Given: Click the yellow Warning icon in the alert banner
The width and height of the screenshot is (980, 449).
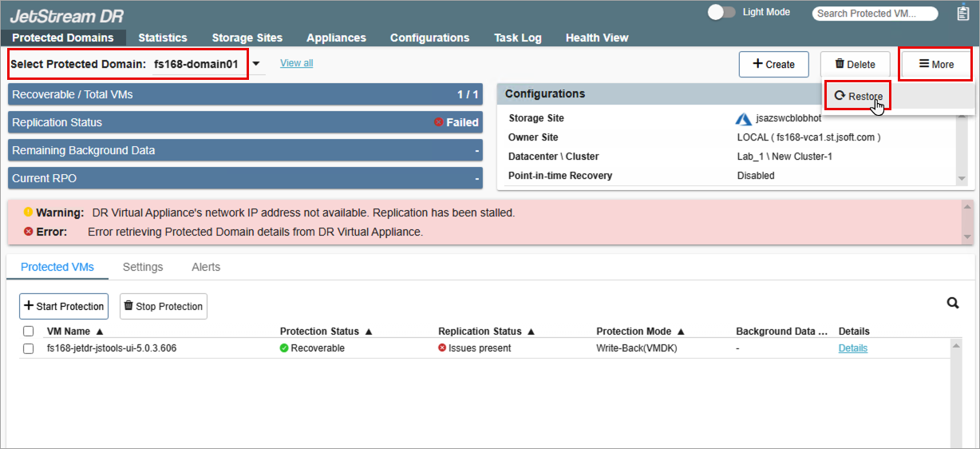Looking at the screenshot, I should coord(28,213).
